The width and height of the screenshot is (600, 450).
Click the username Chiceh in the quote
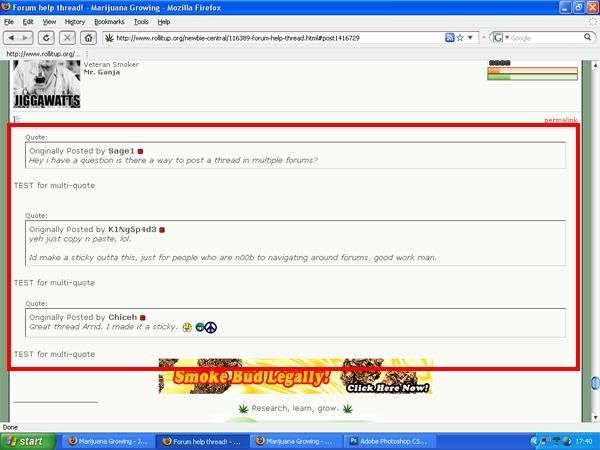click(122, 317)
